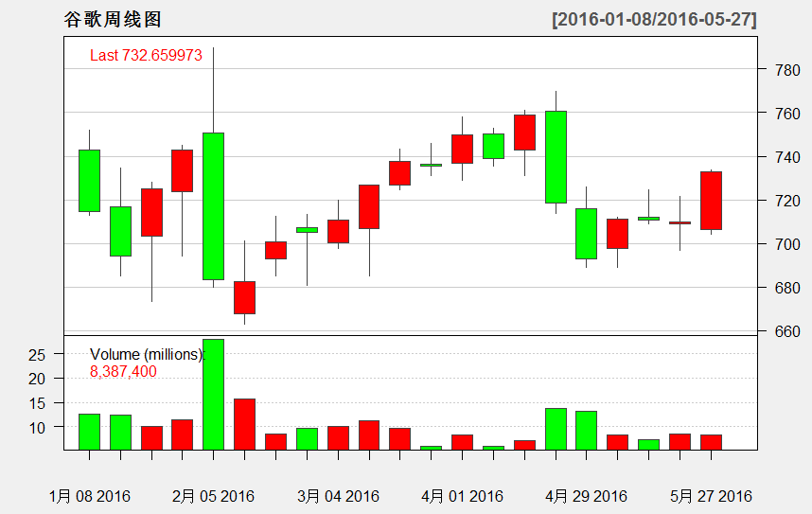Click the 680 price axis label
The height and width of the screenshot is (514, 812).
coord(787,288)
